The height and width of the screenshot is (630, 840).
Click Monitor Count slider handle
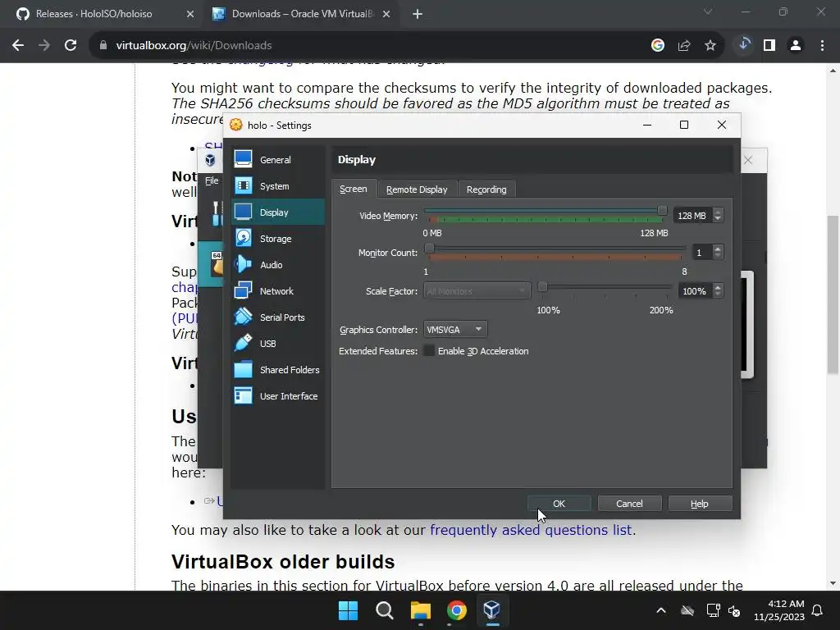[429, 248]
